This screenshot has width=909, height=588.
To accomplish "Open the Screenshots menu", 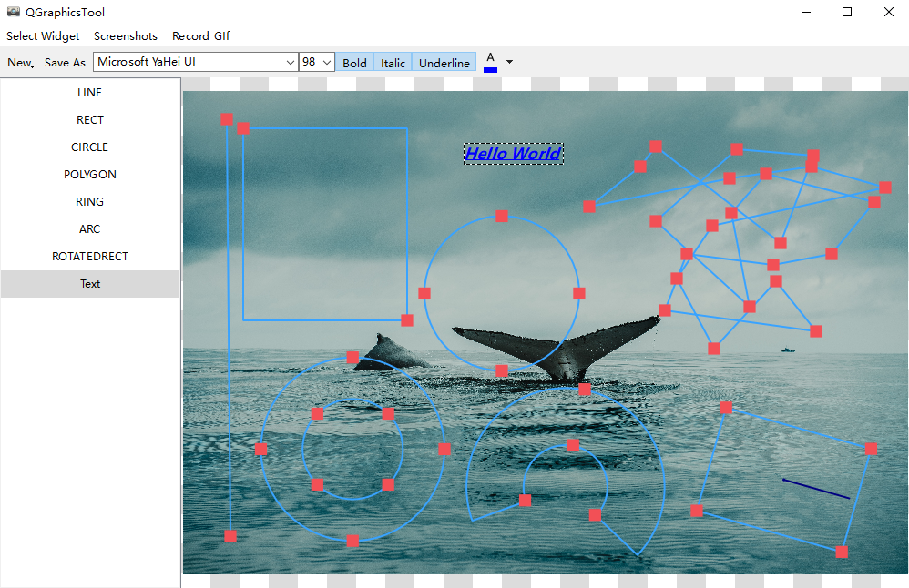I will pos(125,35).
